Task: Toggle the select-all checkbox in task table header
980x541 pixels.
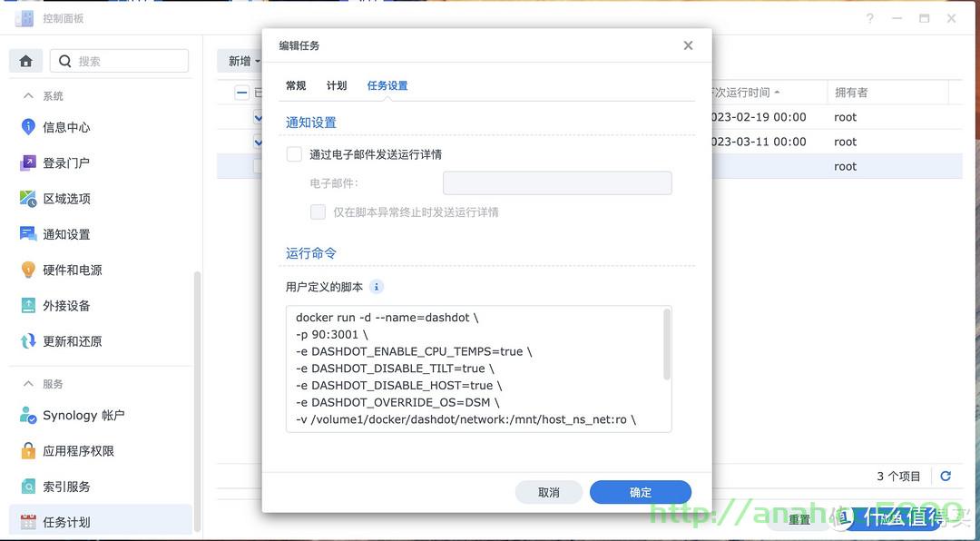Action: [242, 93]
